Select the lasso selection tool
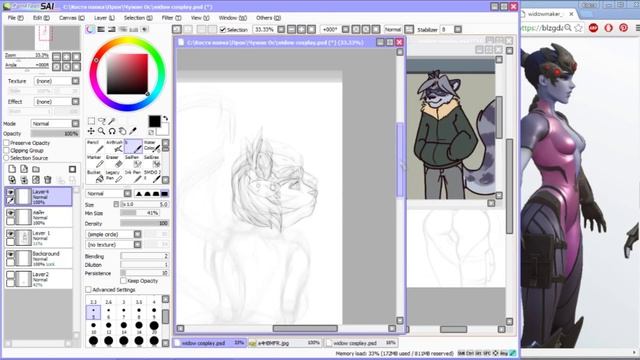The image size is (640, 360). (x=102, y=121)
